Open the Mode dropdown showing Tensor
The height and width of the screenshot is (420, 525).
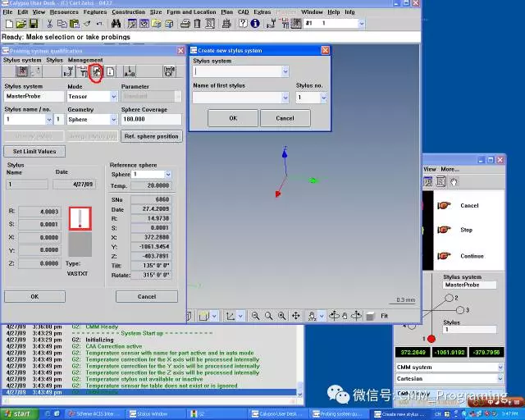click(114, 97)
